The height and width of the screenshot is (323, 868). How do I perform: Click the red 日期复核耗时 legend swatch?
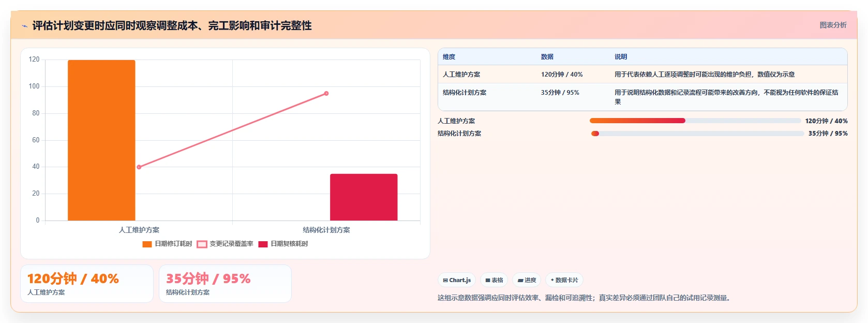[263, 244]
